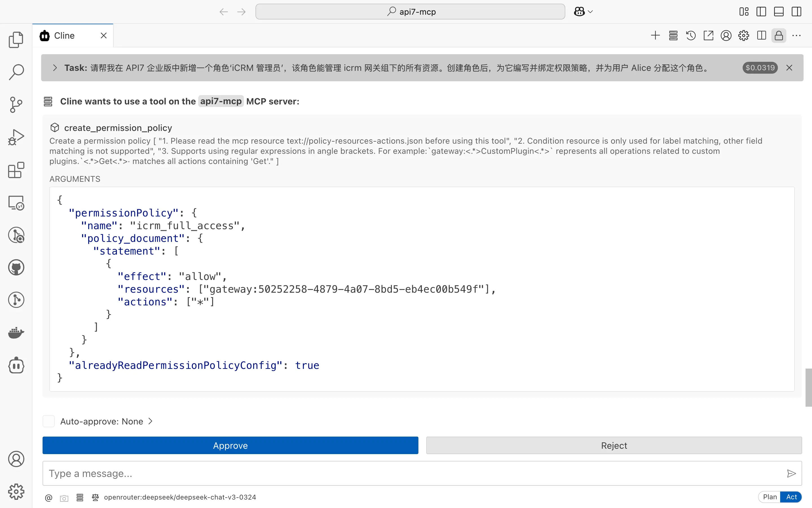Open the Remote Explorer view

coord(16,203)
